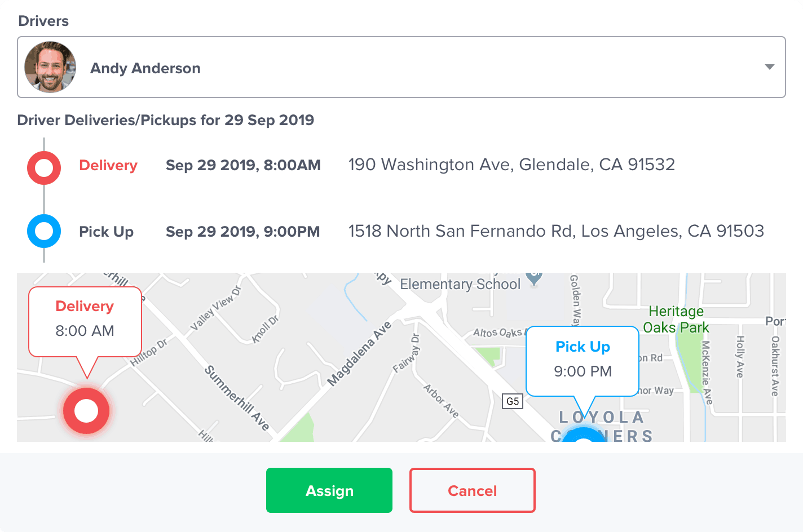Click Sep 29 2019, 8:00AM delivery time
Viewport: 803px width, 532px height.
243,165
